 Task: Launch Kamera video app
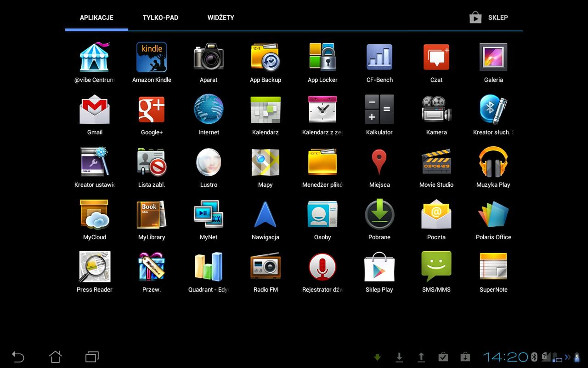point(436,109)
